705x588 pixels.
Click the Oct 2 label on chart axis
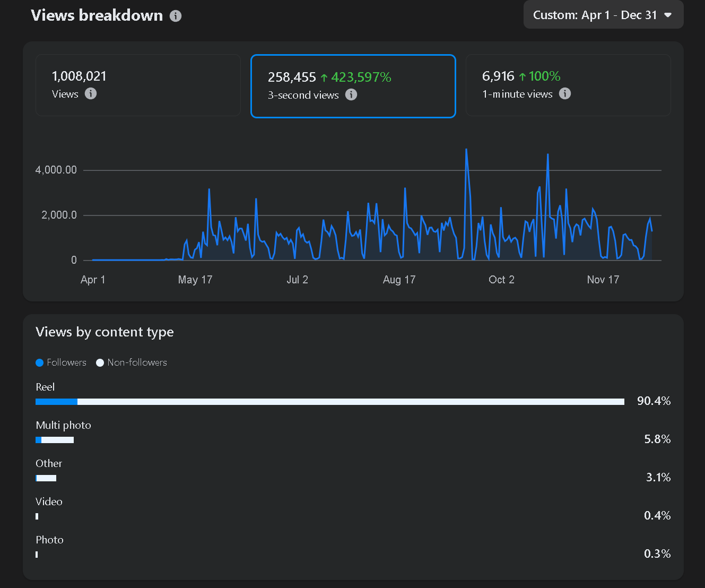[x=501, y=280]
